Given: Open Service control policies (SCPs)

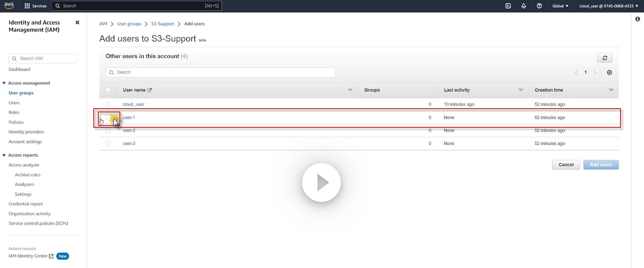Looking at the screenshot, I should [38, 223].
